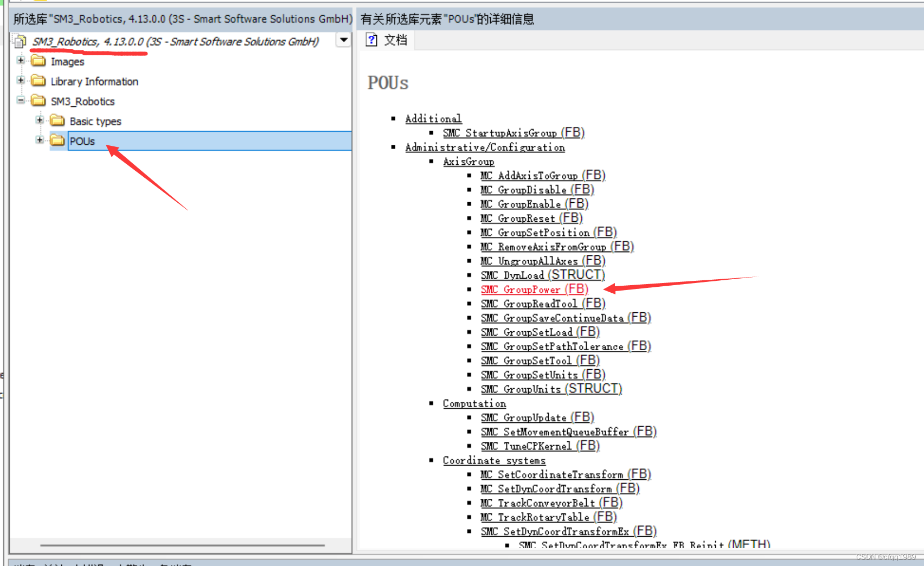Click the AxisGroup link
Viewport: 924px width, 566px height.
click(469, 161)
